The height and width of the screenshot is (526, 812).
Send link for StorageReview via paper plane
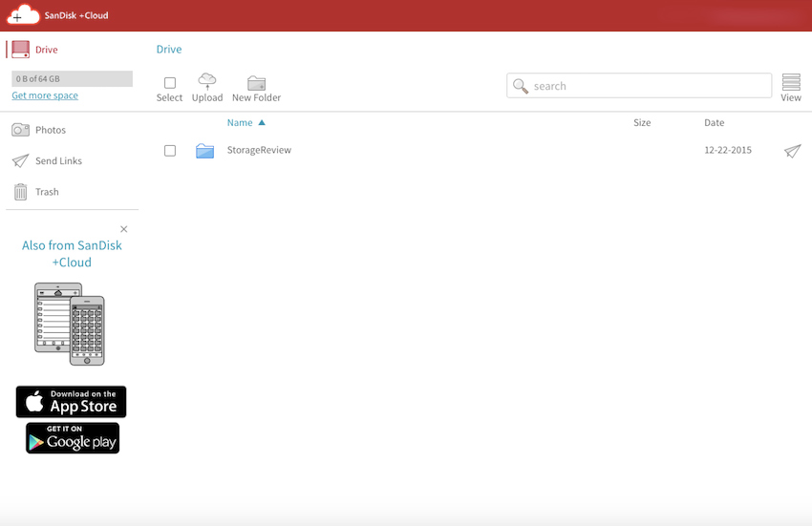[792, 151]
